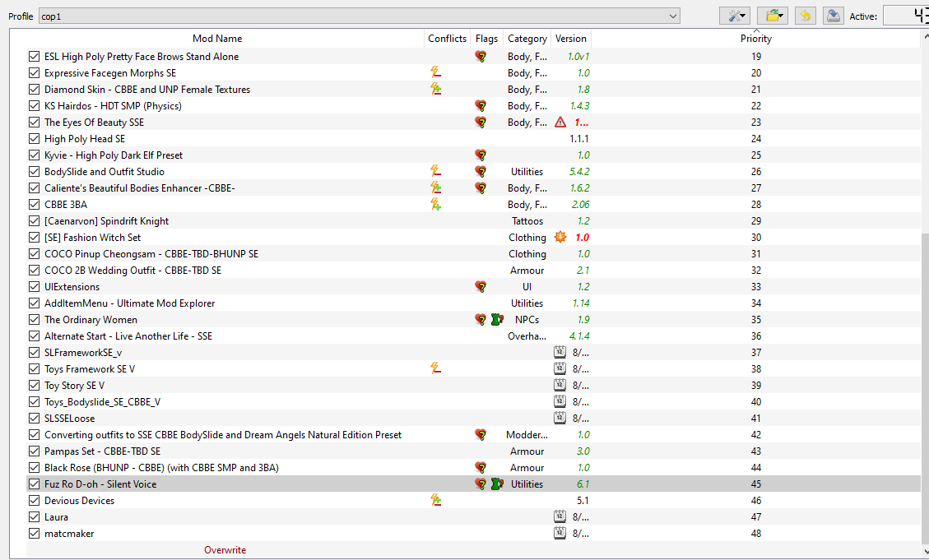The height and width of the screenshot is (560, 929).
Task: Click version 1.1.1 of High Poly Head
Action: (579, 139)
